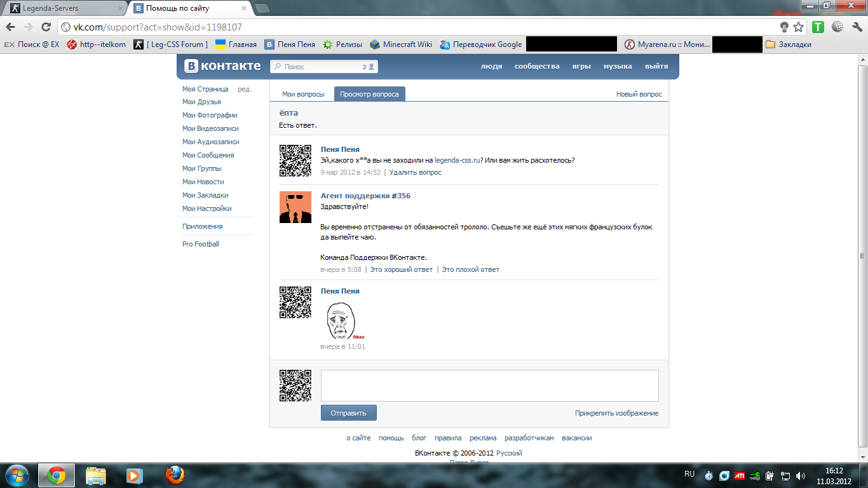This screenshot has width=868, height=488.
Task: Click the ATI tray icon
Action: point(740,475)
